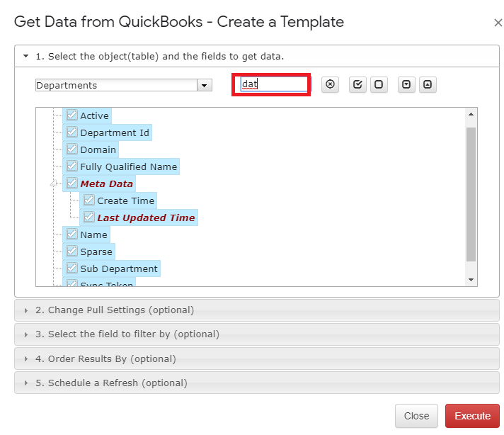Image resolution: width=504 pixels, height=435 pixels.
Task: Clear the field search box icon
Action: coord(330,84)
